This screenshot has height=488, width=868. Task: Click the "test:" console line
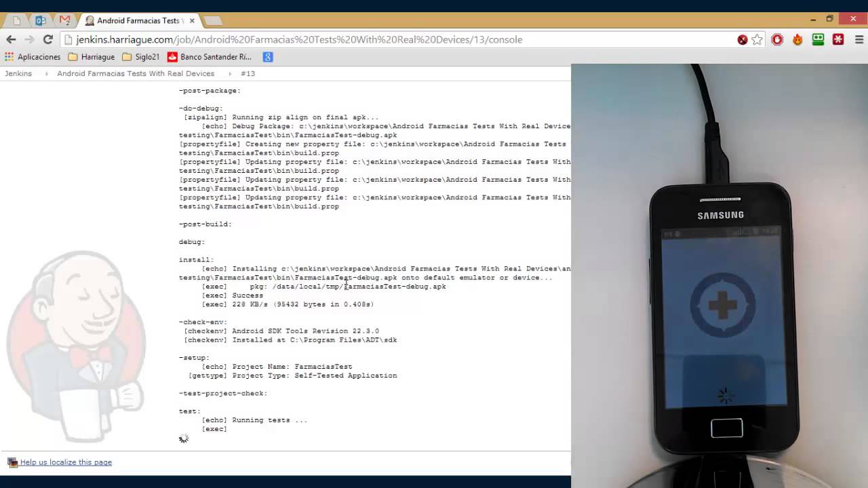click(x=190, y=411)
